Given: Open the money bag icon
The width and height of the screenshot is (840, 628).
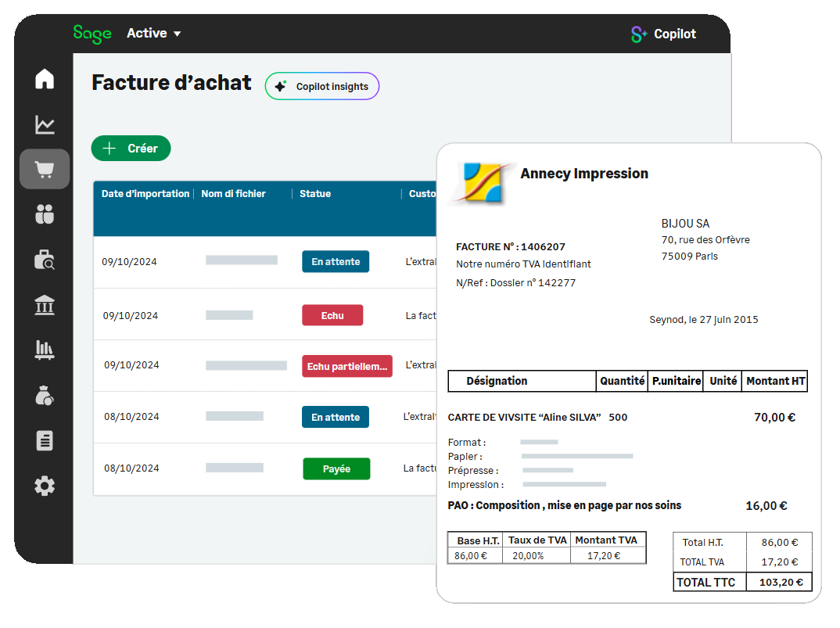Looking at the screenshot, I should [x=45, y=396].
